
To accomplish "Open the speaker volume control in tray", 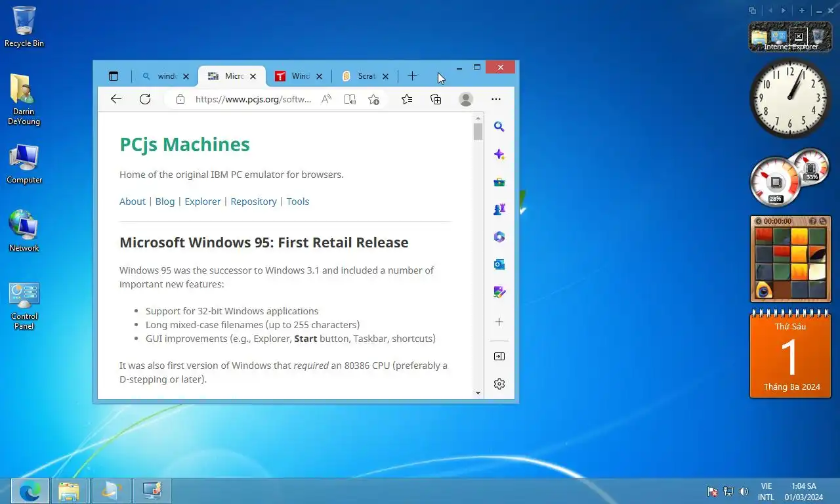I will point(744,492).
